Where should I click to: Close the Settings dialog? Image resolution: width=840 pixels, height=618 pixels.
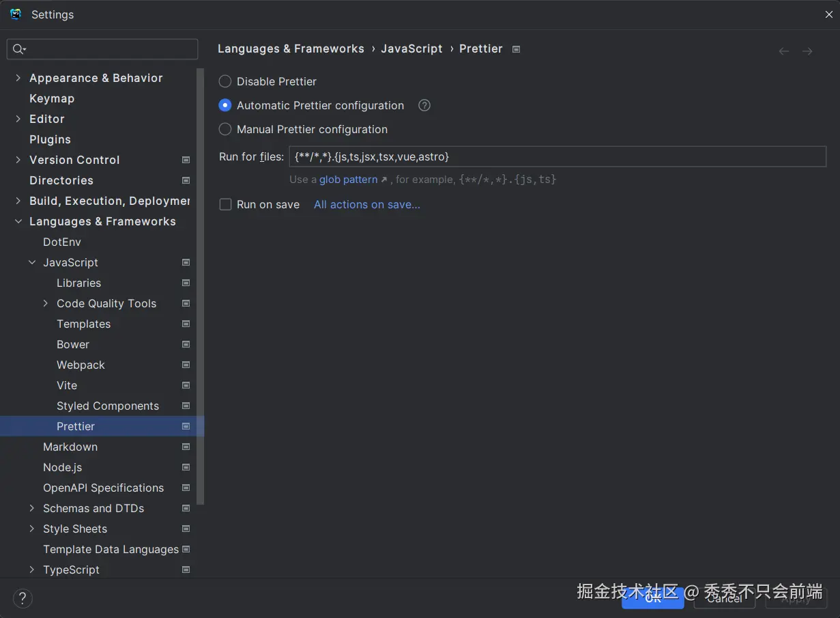click(x=828, y=14)
